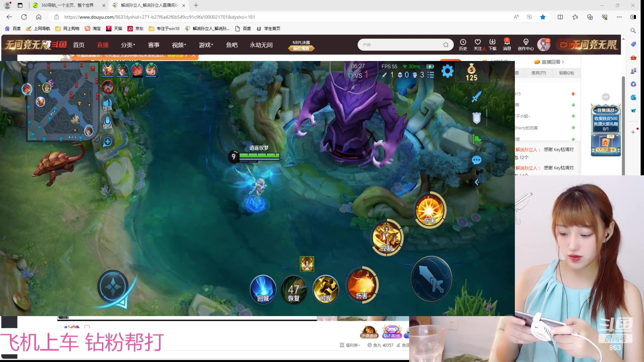Open the scoreboard list icon
644x362 pixels.
[x=431, y=75]
